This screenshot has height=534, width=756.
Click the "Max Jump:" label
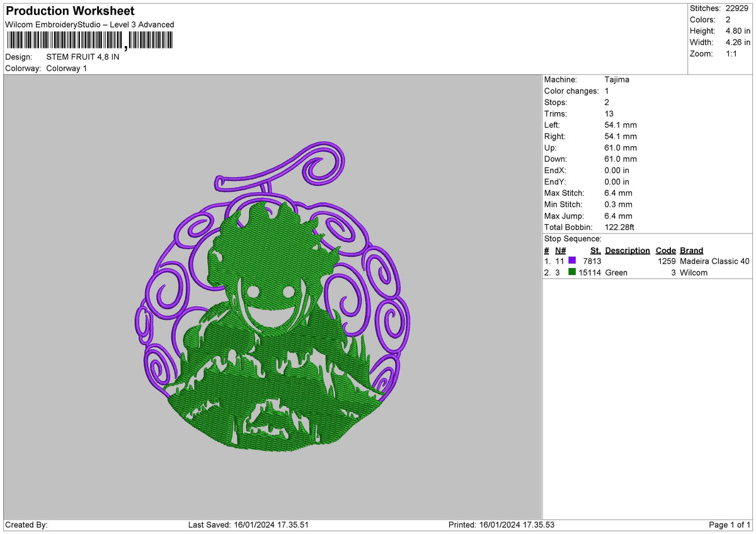tap(563, 215)
